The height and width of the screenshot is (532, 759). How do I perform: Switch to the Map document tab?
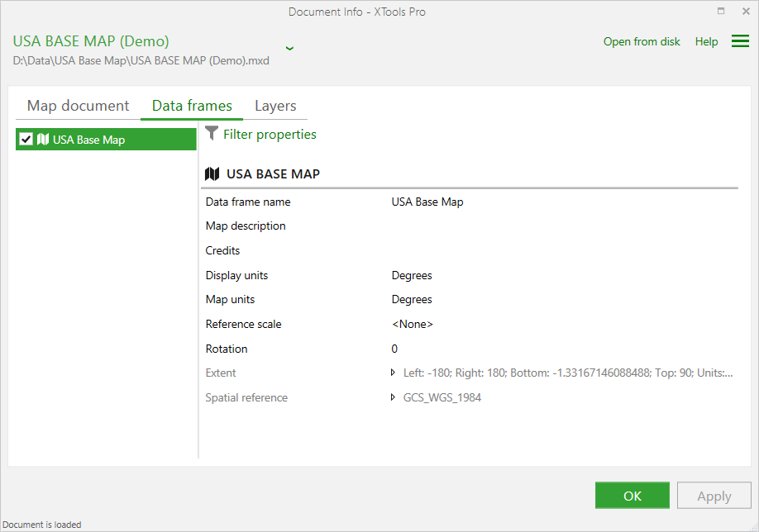pos(78,106)
